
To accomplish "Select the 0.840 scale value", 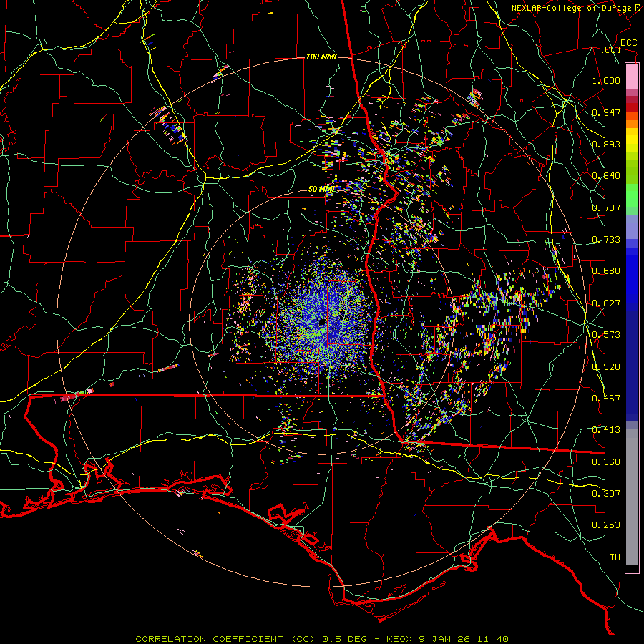I will pos(606,176).
